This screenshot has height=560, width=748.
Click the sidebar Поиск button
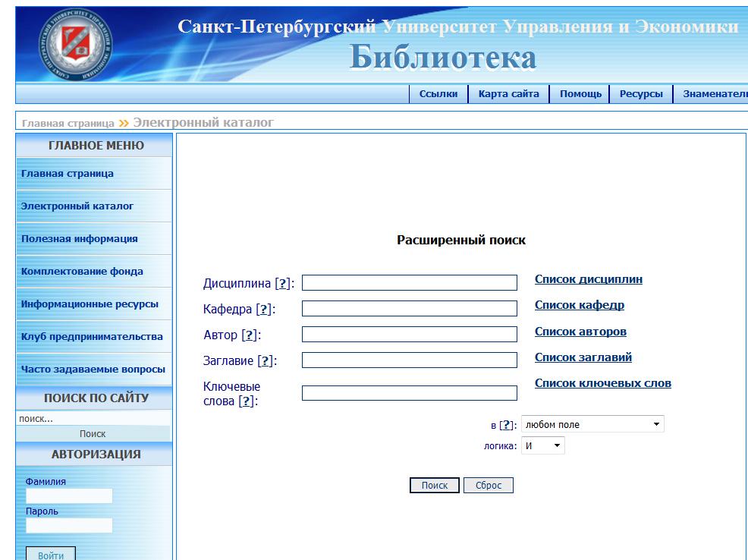click(x=93, y=433)
